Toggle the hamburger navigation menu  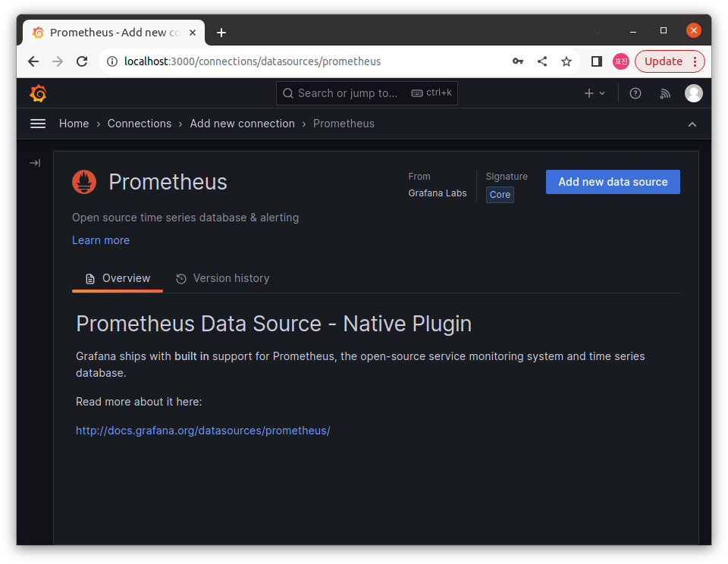(x=38, y=124)
